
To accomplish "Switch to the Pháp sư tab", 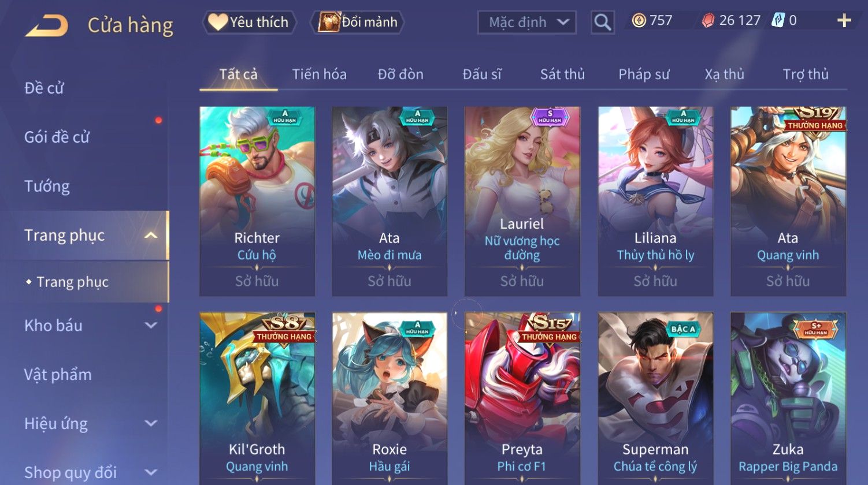I will tap(644, 74).
